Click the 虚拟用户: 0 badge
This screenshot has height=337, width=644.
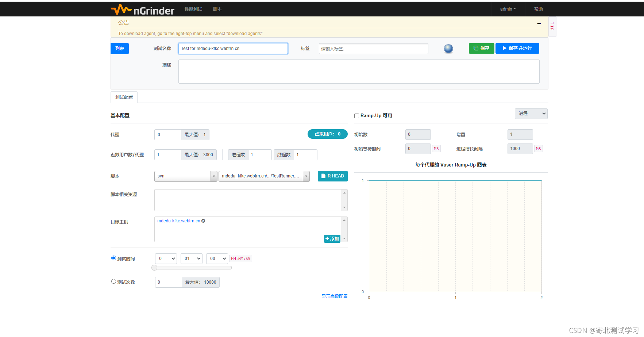(328, 134)
